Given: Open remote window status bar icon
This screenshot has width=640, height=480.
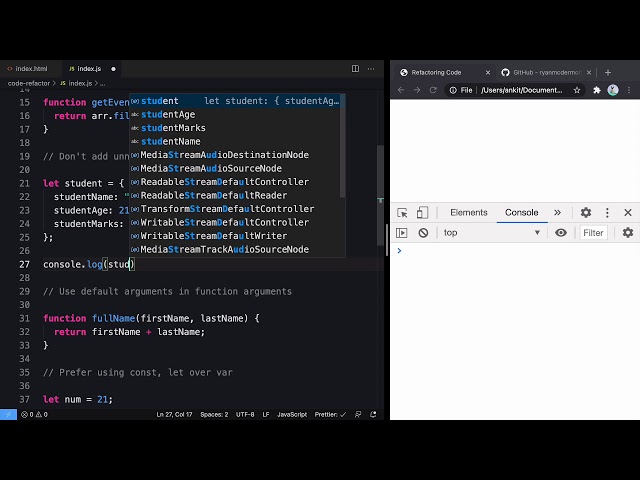Looking at the screenshot, I should (8, 414).
